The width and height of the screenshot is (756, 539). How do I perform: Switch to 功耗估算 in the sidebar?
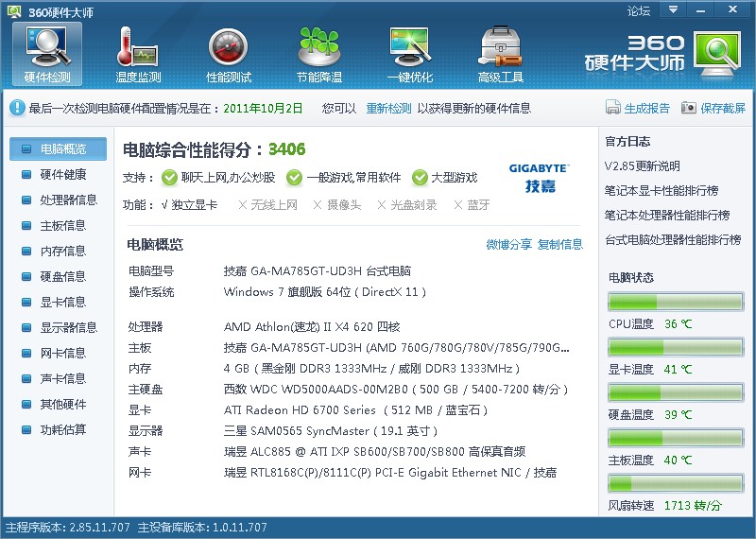pyautogui.click(x=62, y=429)
